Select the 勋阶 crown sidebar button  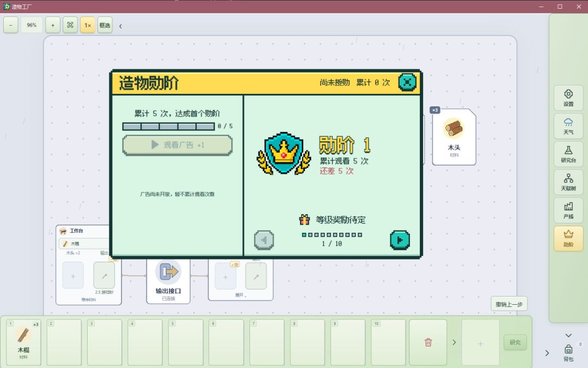click(568, 238)
